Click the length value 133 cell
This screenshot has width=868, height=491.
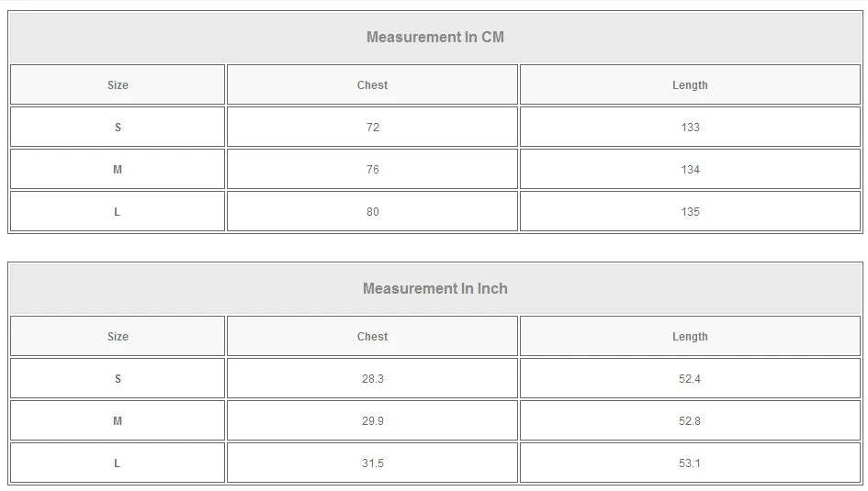coord(690,128)
